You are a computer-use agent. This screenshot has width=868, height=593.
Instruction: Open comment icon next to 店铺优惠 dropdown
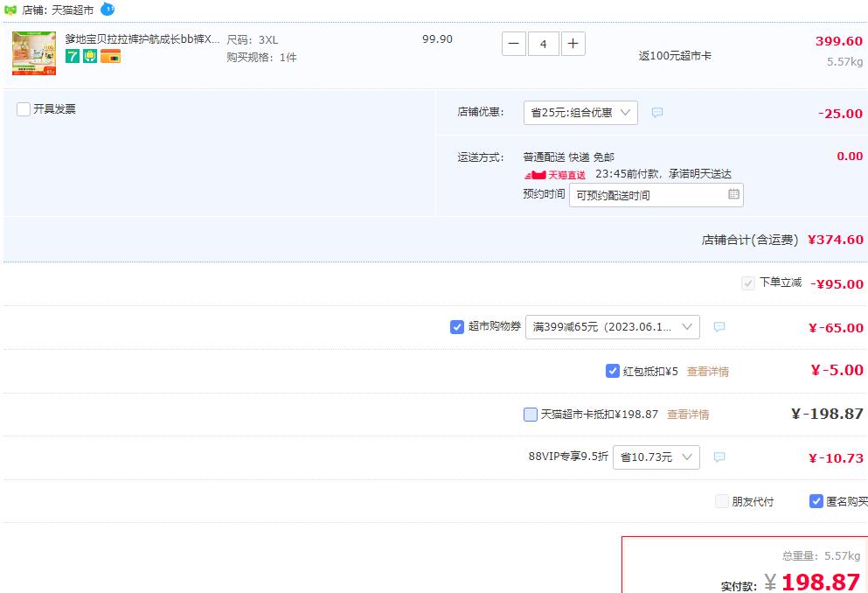coord(657,113)
